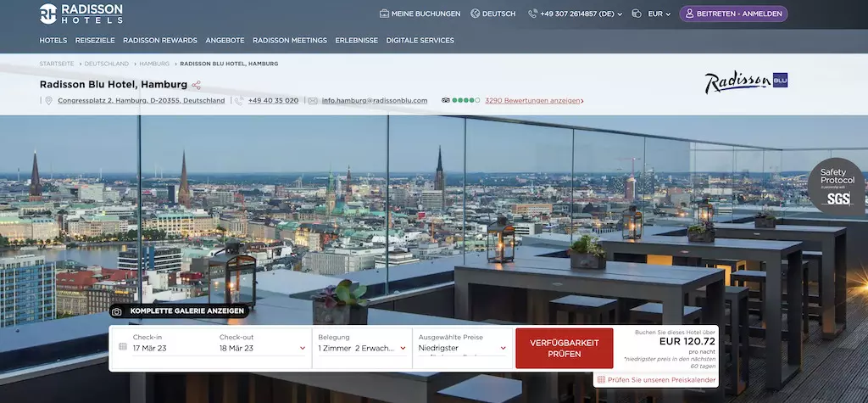Click the Radisson Blu Hotel, Hamburg heading

pos(114,85)
